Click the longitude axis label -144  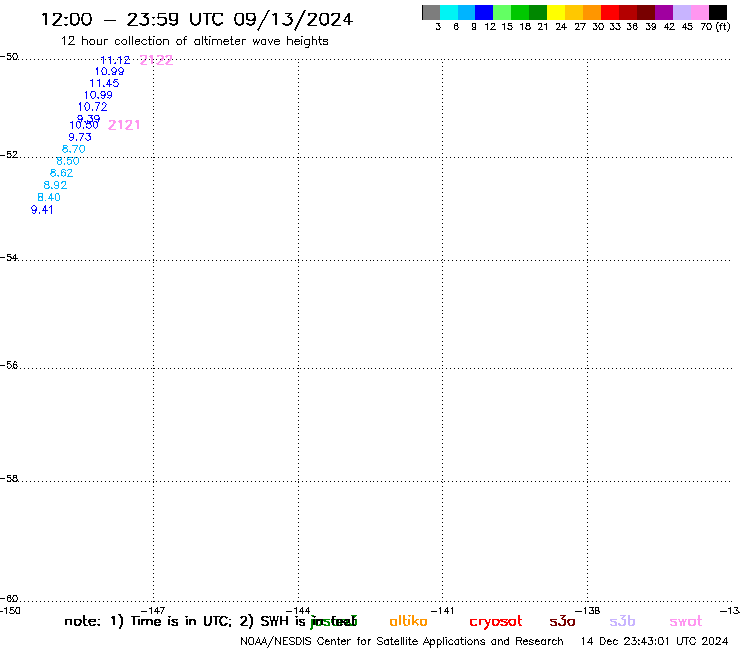tap(298, 611)
